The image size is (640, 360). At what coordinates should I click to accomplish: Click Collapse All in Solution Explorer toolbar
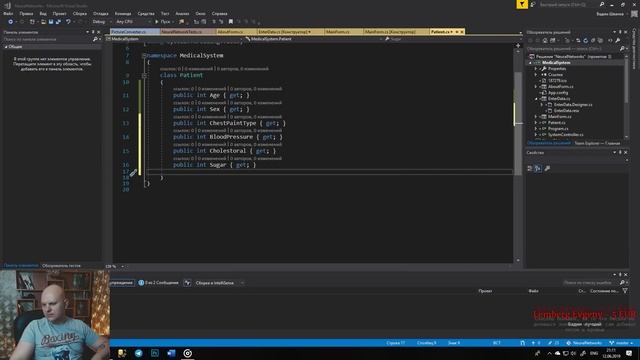[x=593, y=40]
